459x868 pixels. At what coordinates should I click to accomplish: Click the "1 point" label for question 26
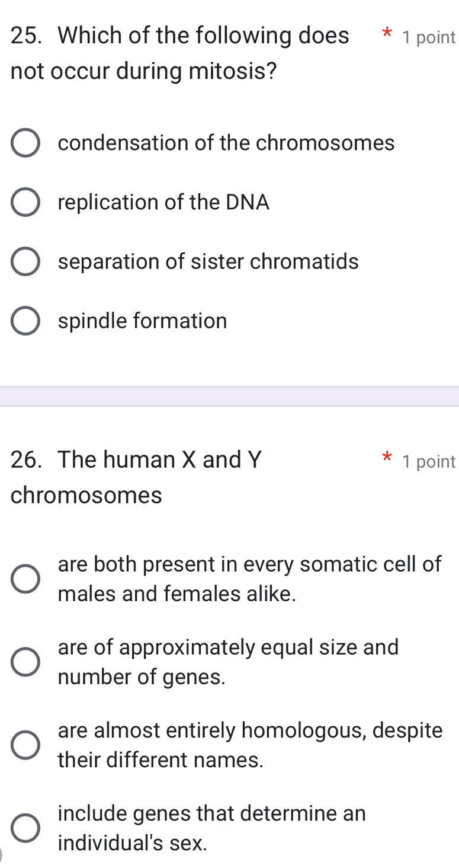pyautogui.click(x=429, y=461)
